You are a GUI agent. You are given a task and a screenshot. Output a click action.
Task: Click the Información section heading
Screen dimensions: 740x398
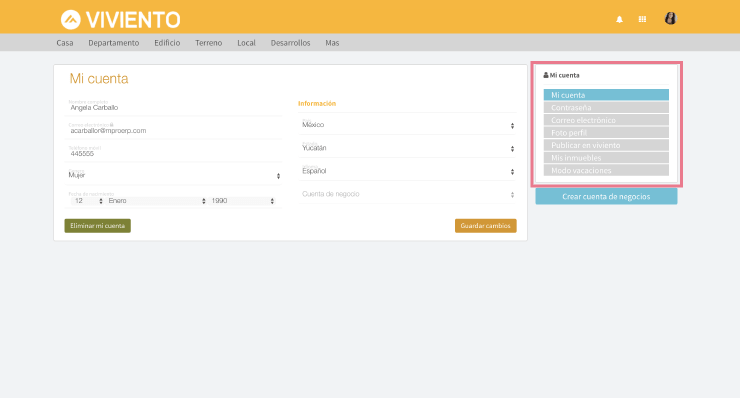point(317,103)
